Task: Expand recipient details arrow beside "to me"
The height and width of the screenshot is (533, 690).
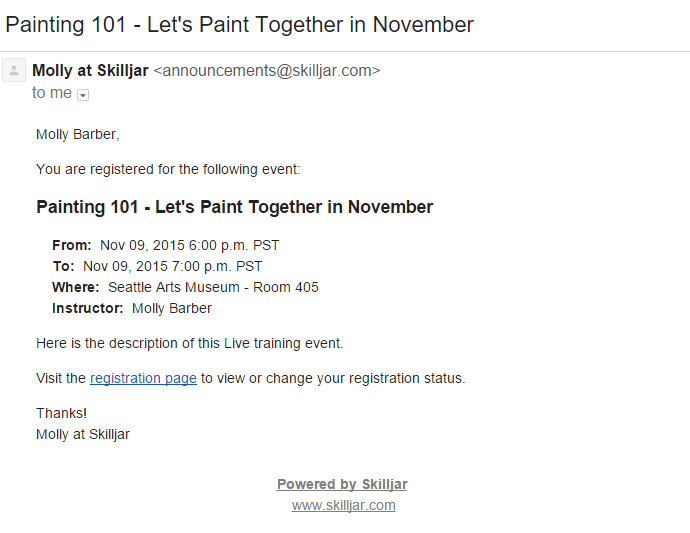Action: (x=83, y=94)
